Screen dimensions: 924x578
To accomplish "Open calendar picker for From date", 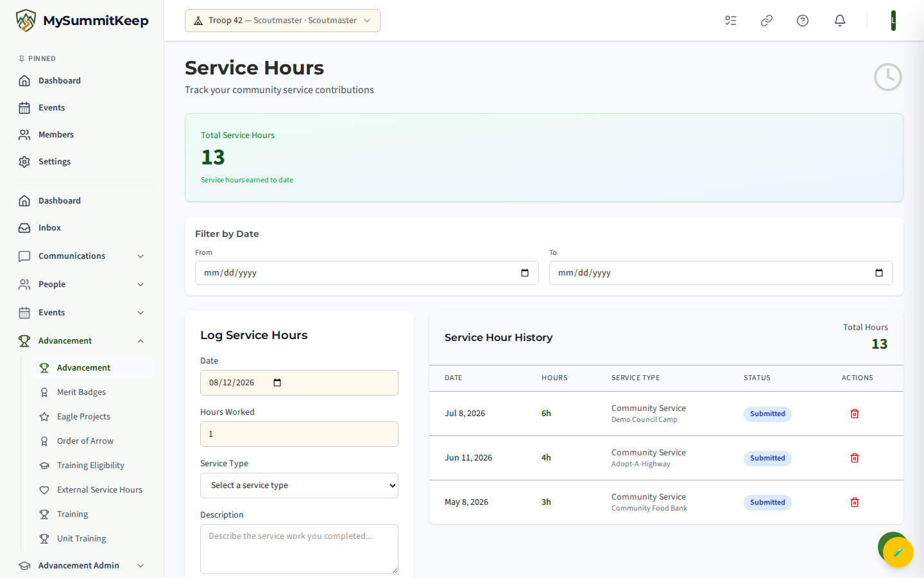I will click(525, 273).
